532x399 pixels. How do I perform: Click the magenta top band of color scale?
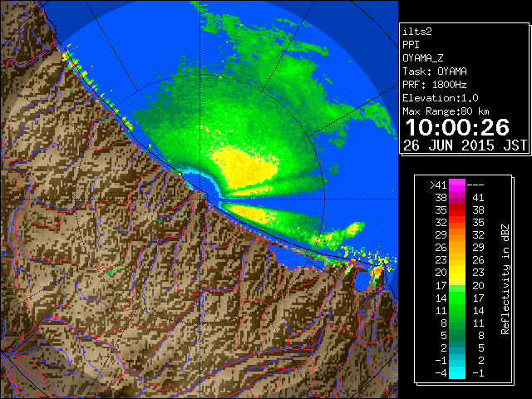pyautogui.click(x=457, y=185)
